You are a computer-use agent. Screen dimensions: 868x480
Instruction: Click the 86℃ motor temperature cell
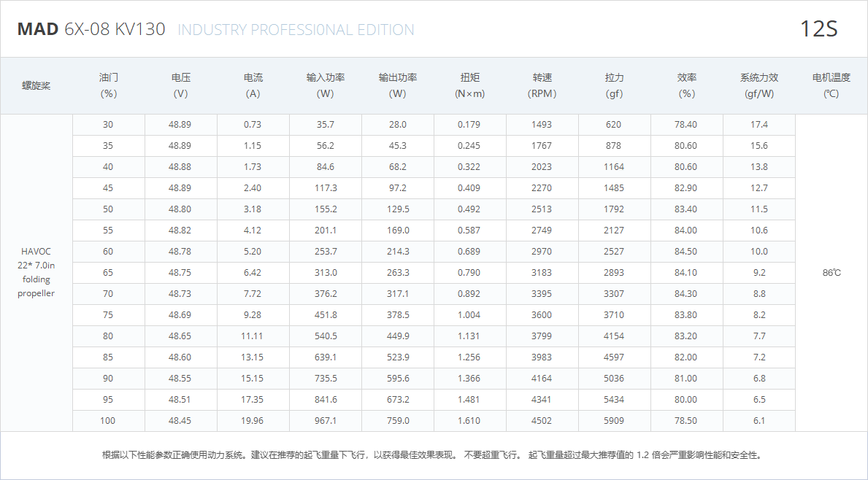831,273
